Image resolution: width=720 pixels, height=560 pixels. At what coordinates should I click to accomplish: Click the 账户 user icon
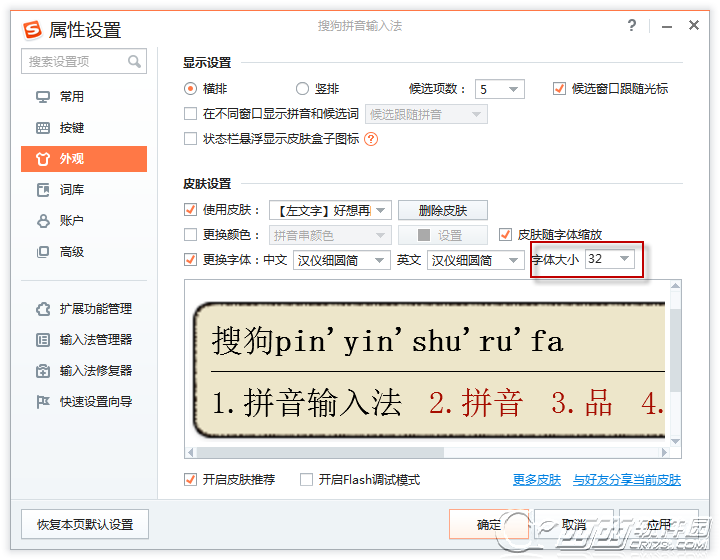[43, 221]
